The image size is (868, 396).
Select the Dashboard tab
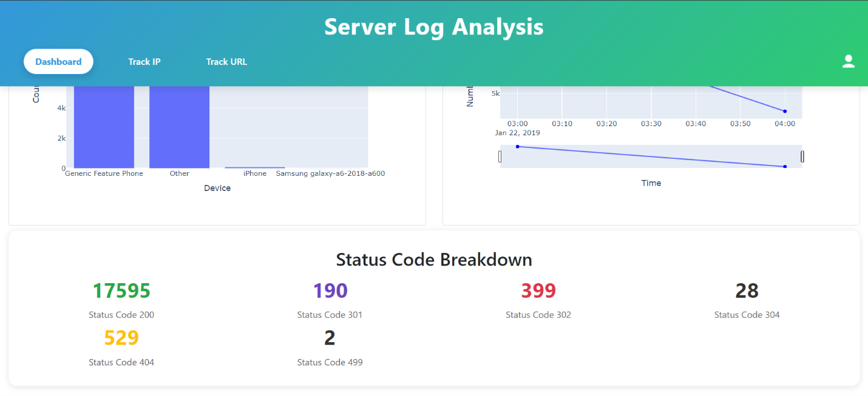click(58, 61)
